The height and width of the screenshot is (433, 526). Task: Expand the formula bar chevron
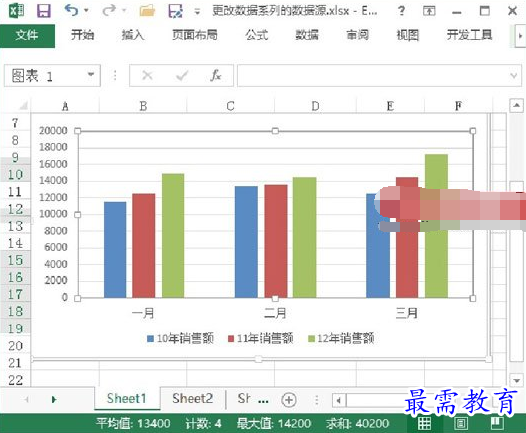tap(513, 75)
